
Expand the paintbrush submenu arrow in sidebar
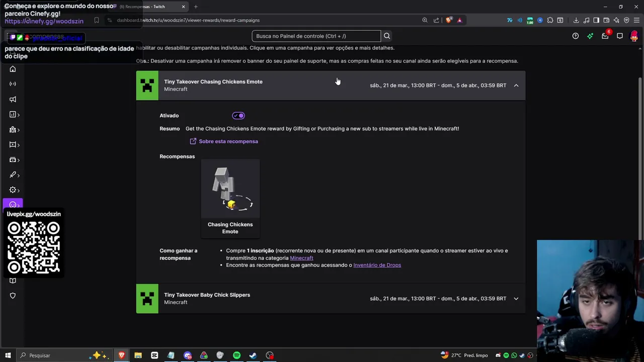point(19,175)
